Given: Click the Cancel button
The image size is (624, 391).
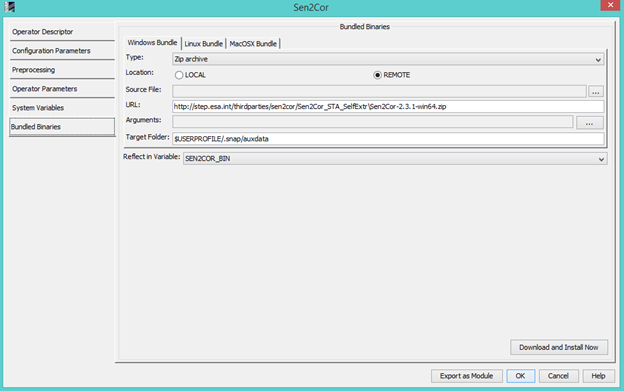Looking at the screenshot, I should tap(558, 376).
